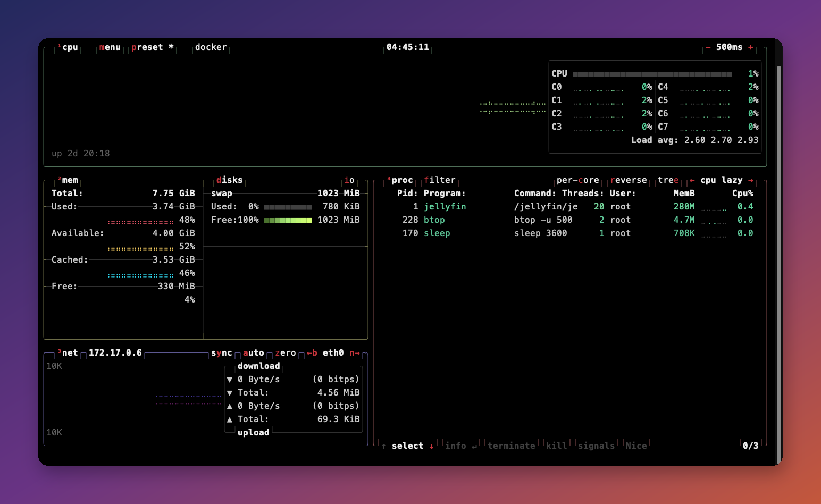Screen dimensions: 821x504
Task: Switch to previous network interface with b arrow
Action: (312, 353)
